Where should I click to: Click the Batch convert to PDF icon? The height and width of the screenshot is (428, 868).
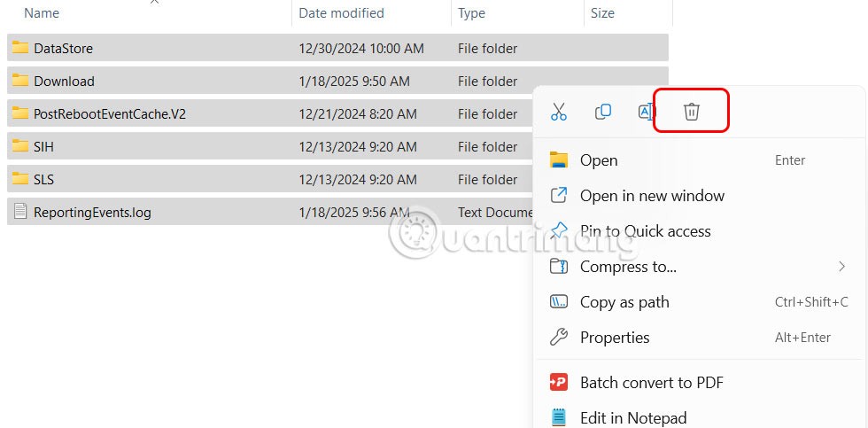pos(558,383)
